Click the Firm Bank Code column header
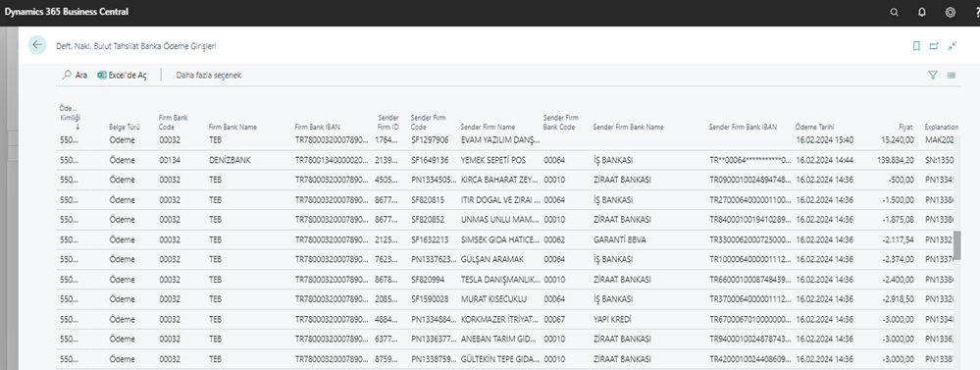Screen dimensions: 980x370 pos(173,122)
